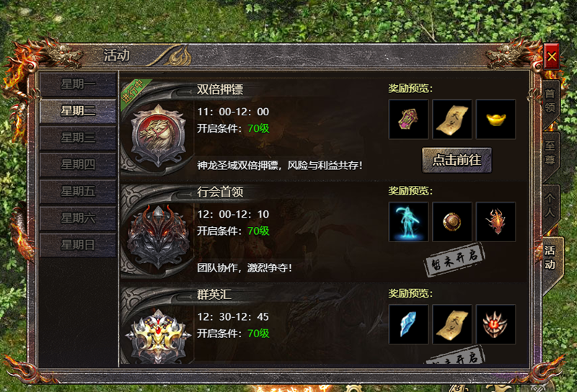Select the purple talisman reward icon
The image size is (577, 392).
pos(408,119)
